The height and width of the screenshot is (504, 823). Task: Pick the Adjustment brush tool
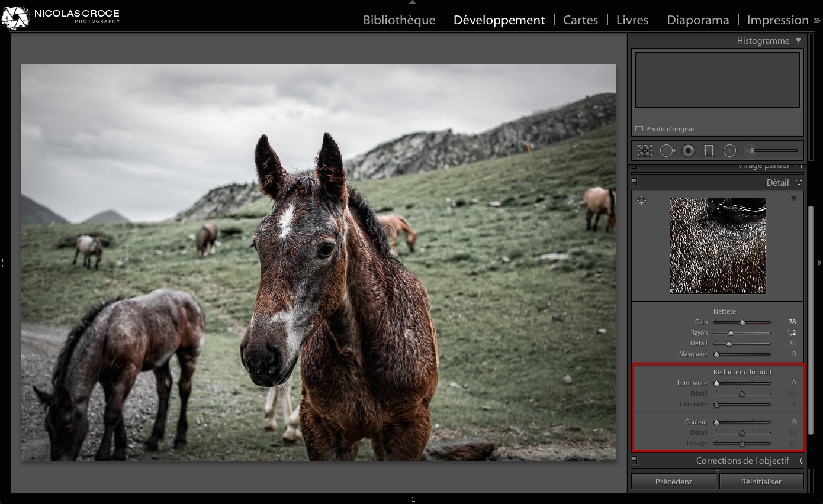pos(750,150)
